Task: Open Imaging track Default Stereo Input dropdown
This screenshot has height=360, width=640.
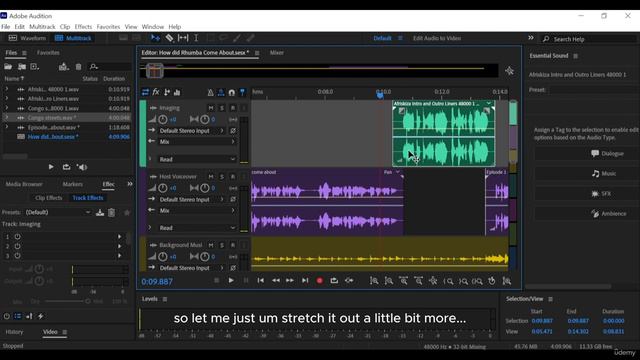Action: point(191,131)
